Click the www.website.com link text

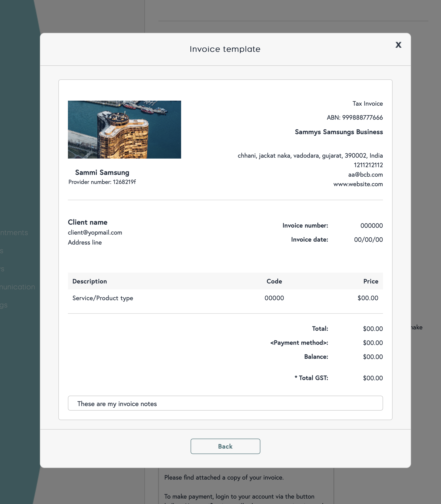pyautogui.click(x=358, y=184)
